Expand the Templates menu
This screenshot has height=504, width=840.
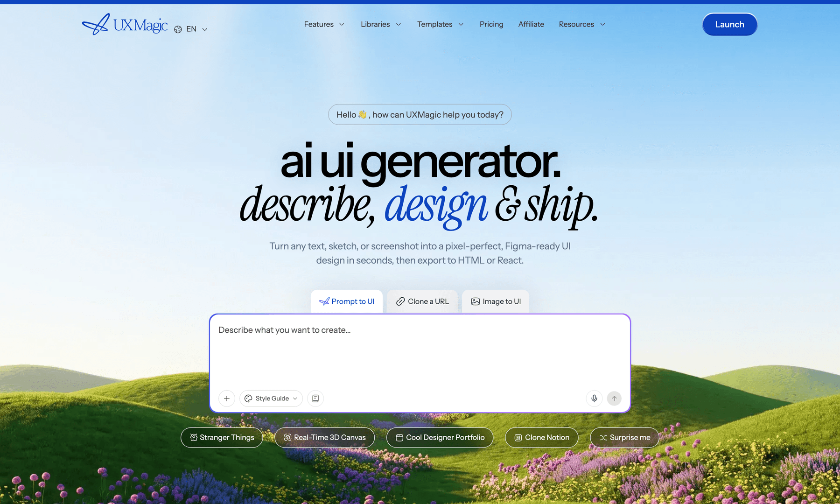pyautogui.click(x=441, y=24)
